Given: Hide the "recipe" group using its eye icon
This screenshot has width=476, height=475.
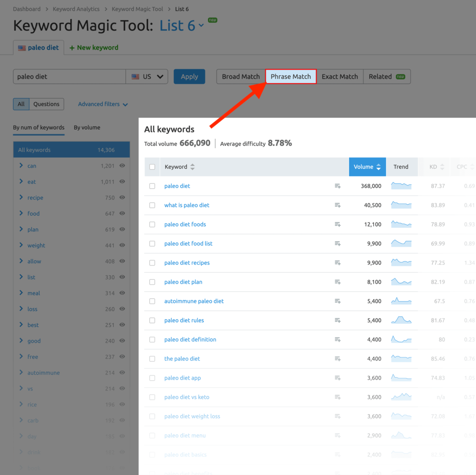Looking at the screenshot, I should [122, 198].
